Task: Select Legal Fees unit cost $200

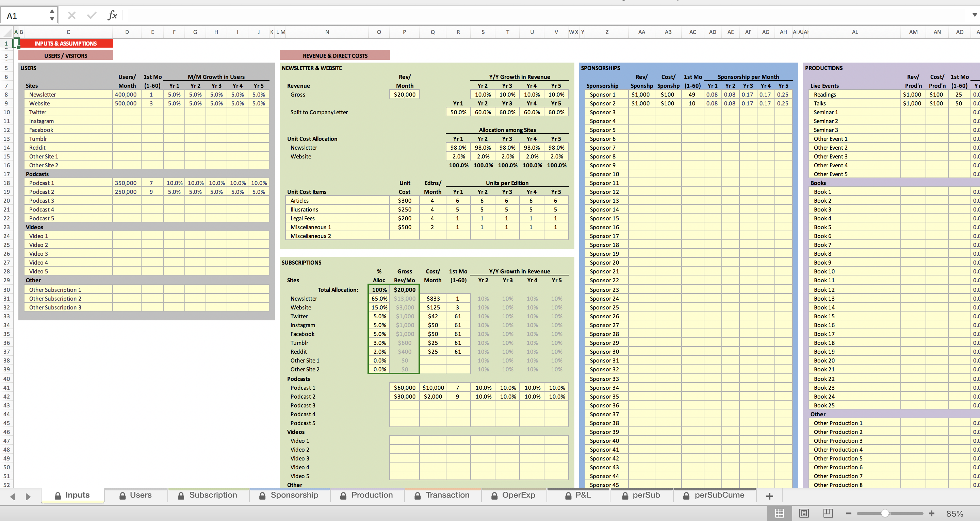Action: point(404,218)
